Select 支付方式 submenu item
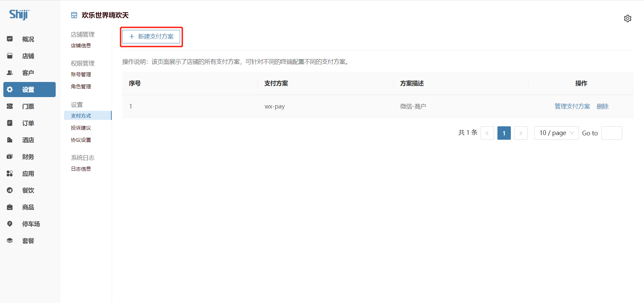 coord(88,116)
